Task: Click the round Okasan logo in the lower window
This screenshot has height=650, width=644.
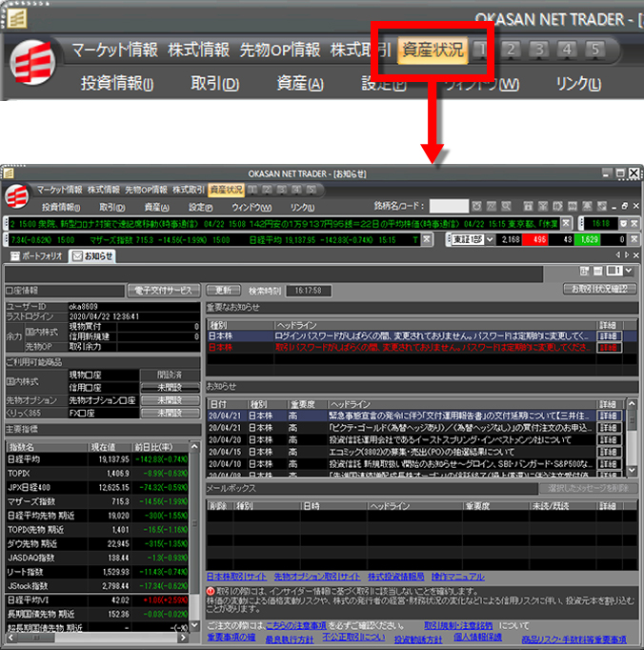Action: pos(17,195)
